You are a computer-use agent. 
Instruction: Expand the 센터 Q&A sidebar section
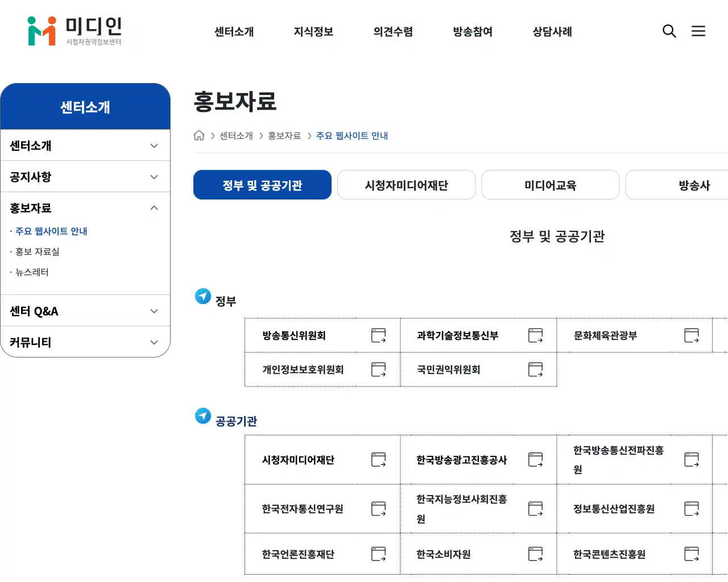tap(154, 311)
